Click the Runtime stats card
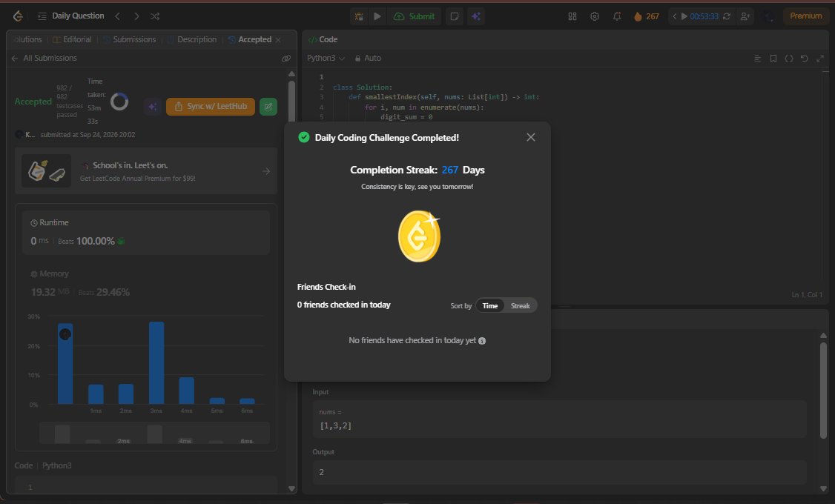 click(x=146, y=233)
